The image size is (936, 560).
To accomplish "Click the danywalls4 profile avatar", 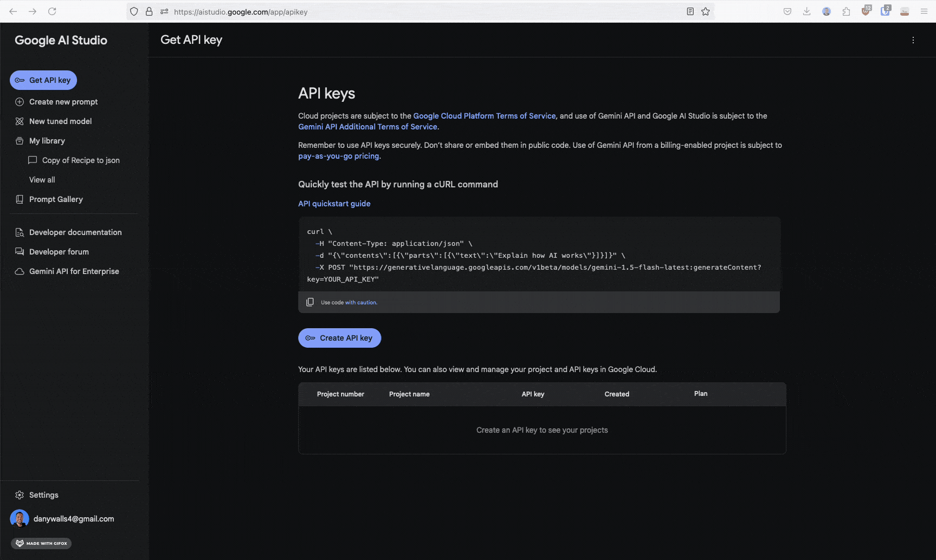I will (20, 519).
